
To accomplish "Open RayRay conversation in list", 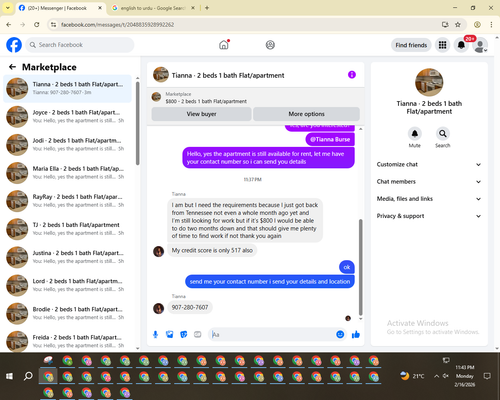I will (x=67, y=201).
